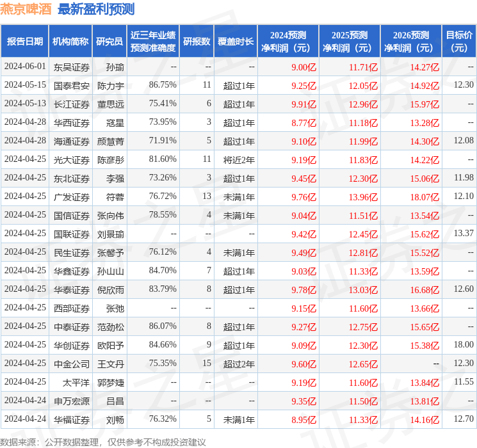477x448 pixels.
Task: Click accuracy value 76.12%
Action: point(163,252)
